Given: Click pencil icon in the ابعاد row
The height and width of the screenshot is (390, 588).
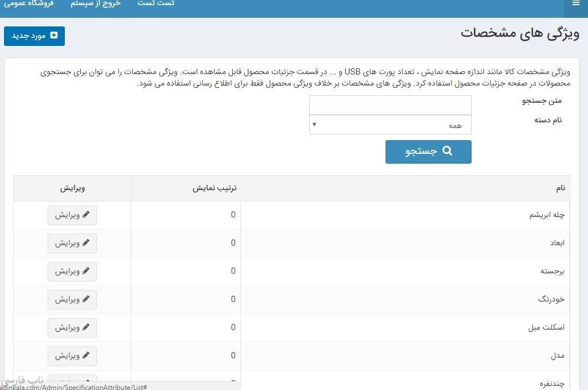Looking at the screenshot, I should pos(86,243).
